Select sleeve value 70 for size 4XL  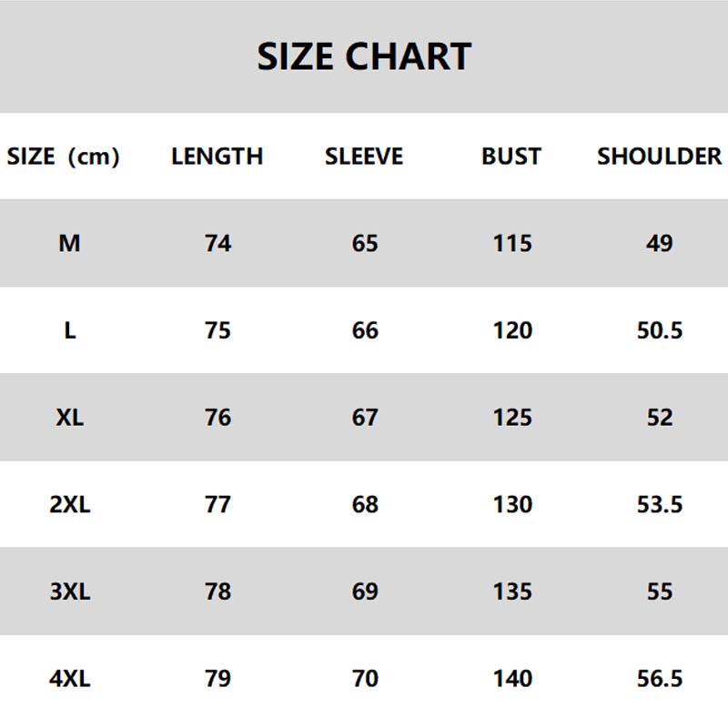365,679
